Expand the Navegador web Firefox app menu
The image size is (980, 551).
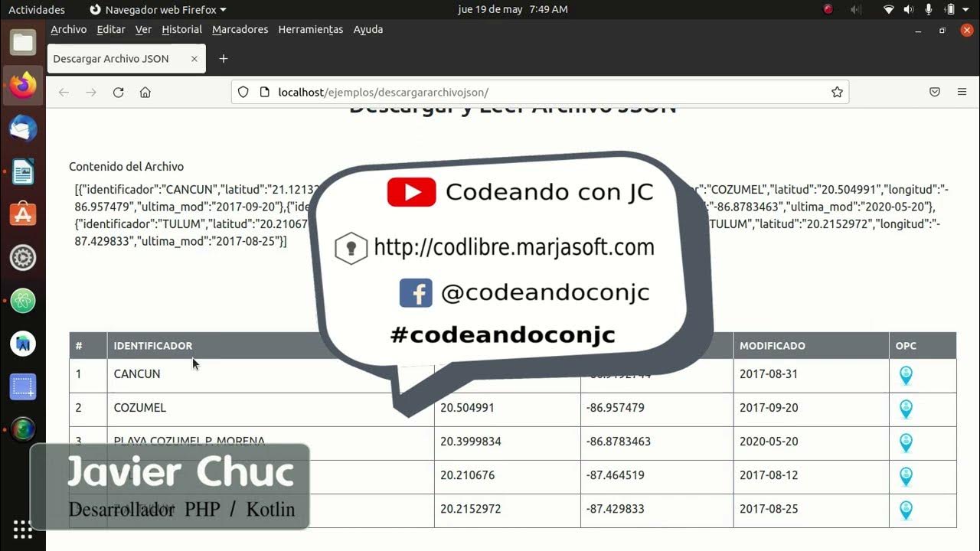(158, 10)
